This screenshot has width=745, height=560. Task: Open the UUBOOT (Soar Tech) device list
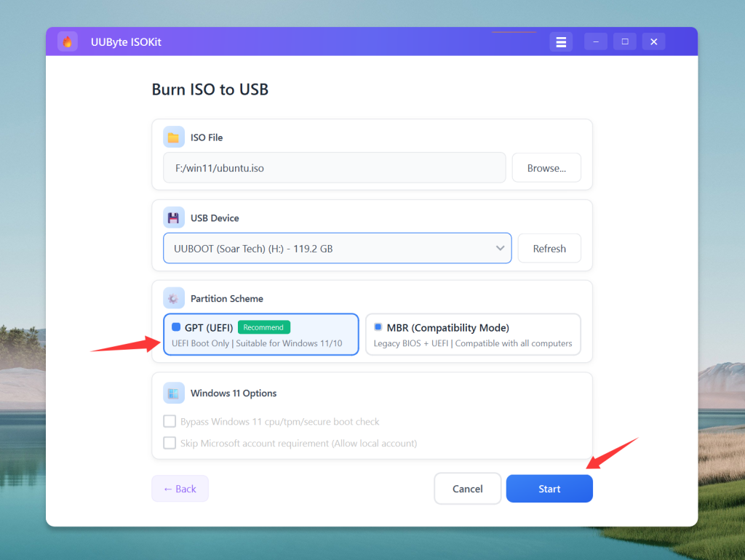click(327, 249)
